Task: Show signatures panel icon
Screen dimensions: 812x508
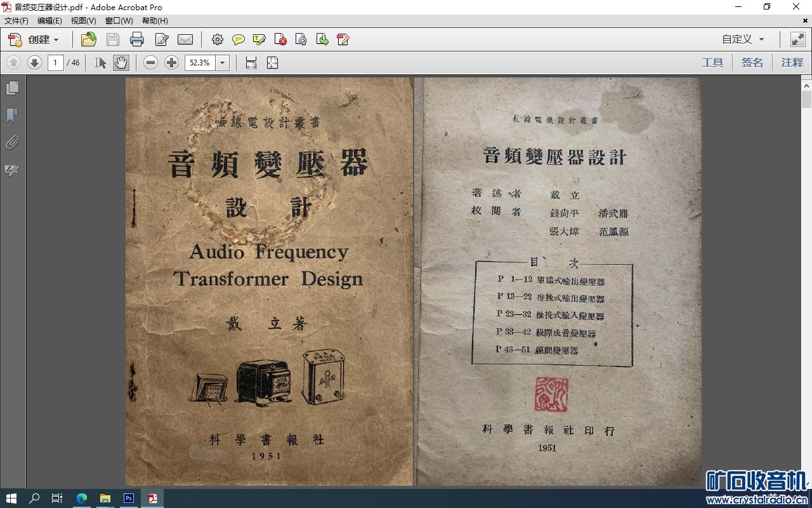Action: (12, 170)
